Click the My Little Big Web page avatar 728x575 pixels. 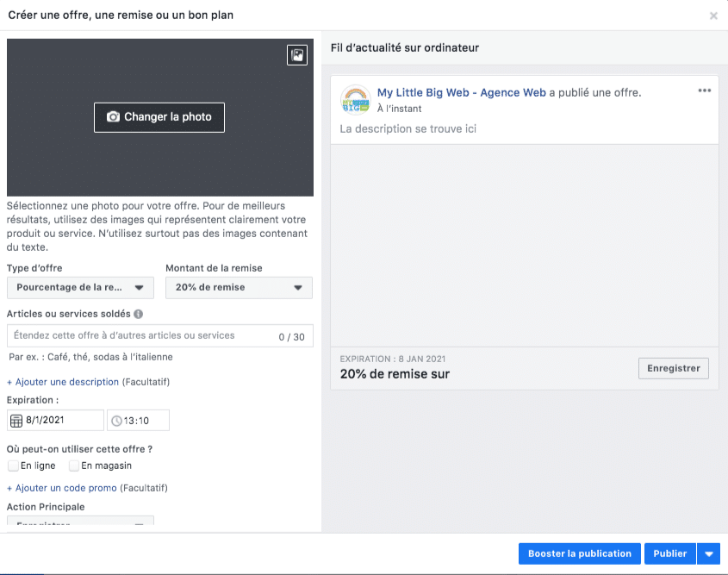355,100
